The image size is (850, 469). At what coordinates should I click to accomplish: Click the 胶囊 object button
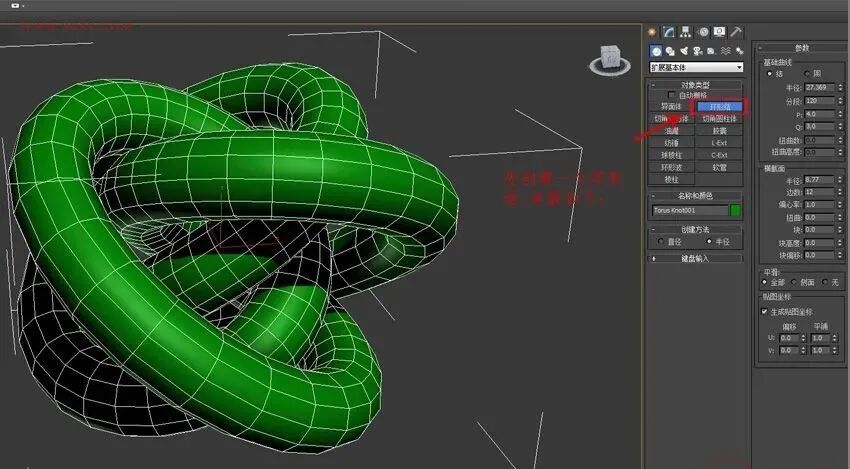coord(719,131)
